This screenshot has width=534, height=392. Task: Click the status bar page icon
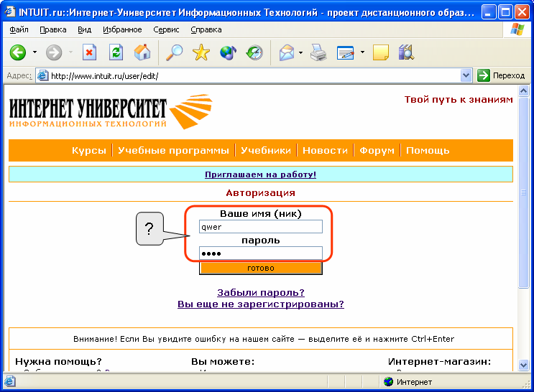[x=9, y=381]
